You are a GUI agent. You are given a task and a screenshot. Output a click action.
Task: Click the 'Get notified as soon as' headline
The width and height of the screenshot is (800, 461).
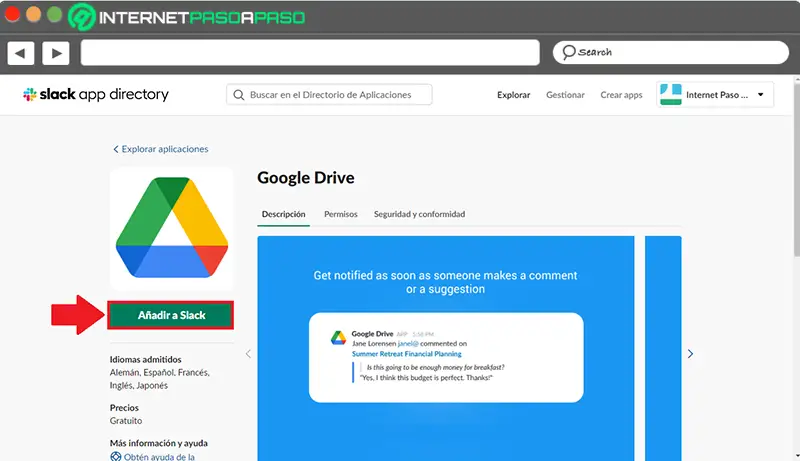coord(445,282)
